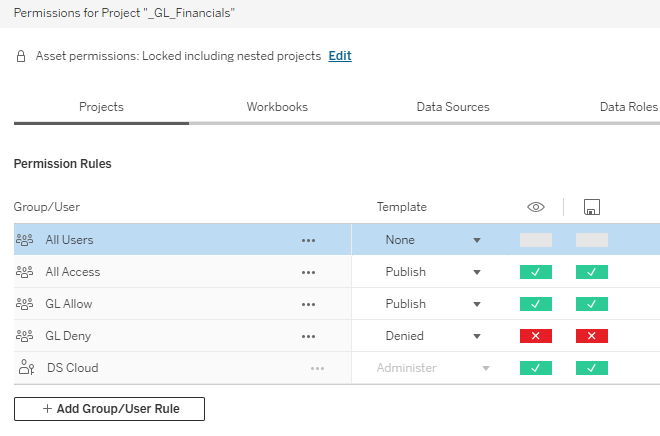Open Publish template dropdown for All Access
Screen dimensions: 660x436
pyautogui.click(x=477, y=272)
